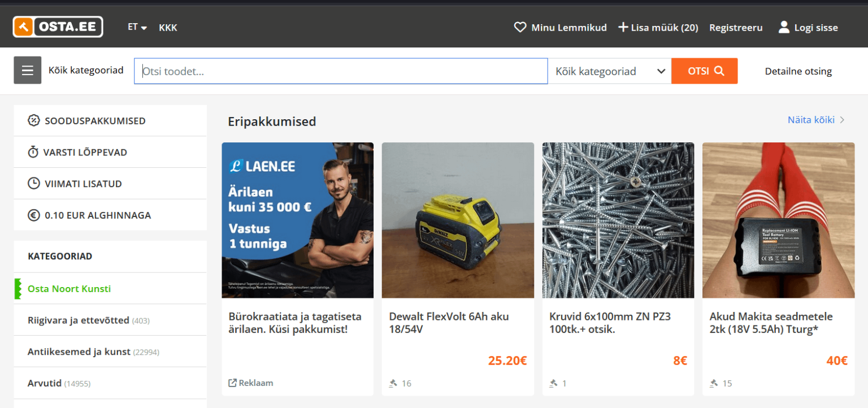Select Logi sisse
Screen dimensions: 868x408
click(x=816, y=27)
